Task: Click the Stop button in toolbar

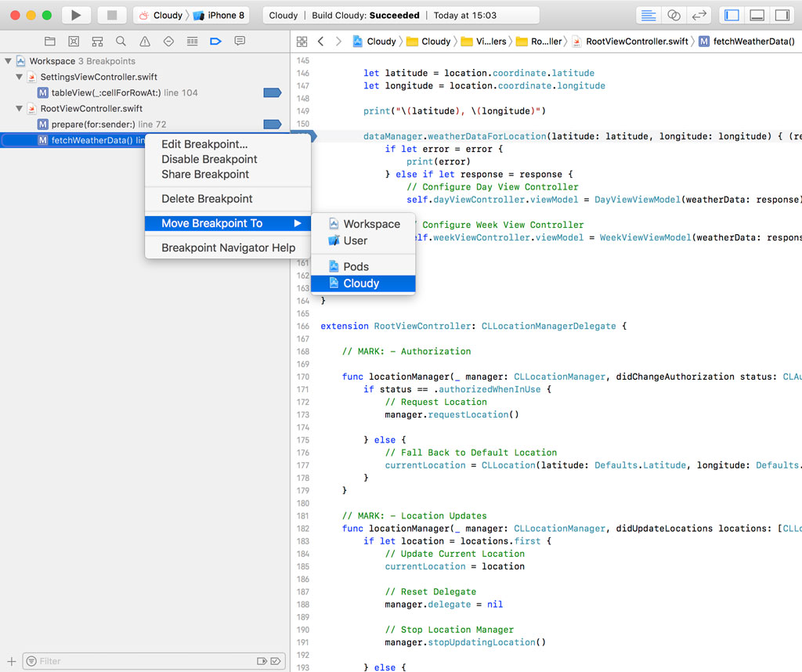Action: click(112, 15)
